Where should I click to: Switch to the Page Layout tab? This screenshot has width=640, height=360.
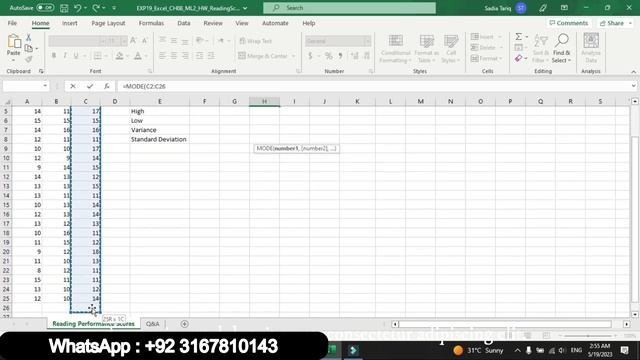(x=108, y=23)
